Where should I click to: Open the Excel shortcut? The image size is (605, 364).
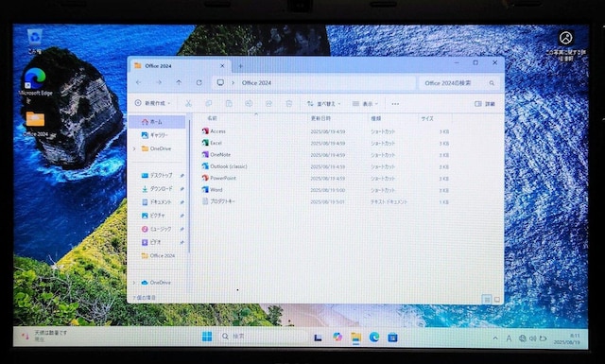tap(212, 143)
